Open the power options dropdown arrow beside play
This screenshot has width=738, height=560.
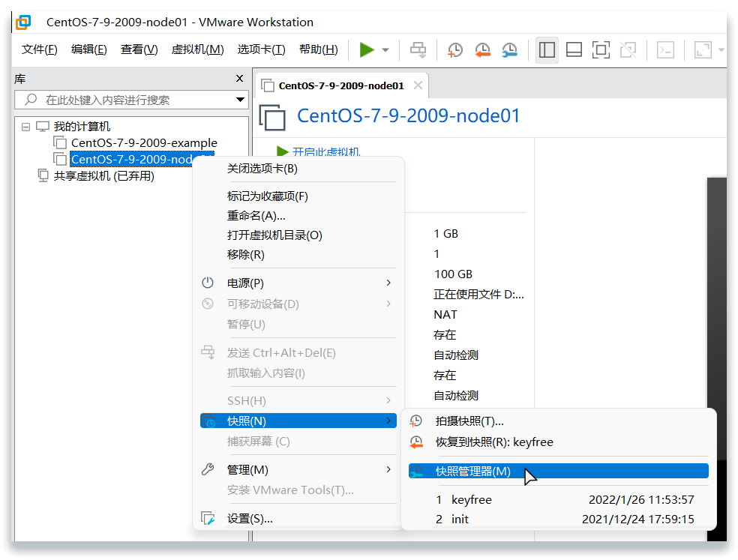point(385,50)
